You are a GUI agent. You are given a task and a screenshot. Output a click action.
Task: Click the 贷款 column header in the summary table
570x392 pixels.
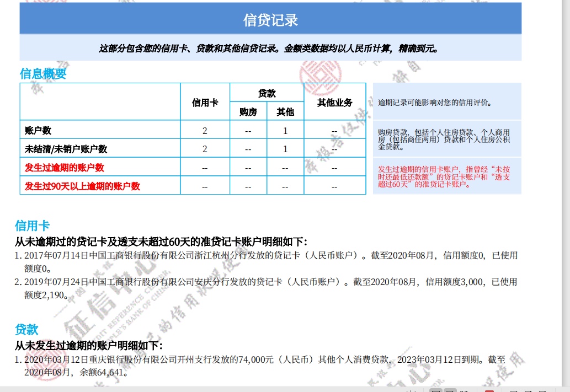point(267,93)
